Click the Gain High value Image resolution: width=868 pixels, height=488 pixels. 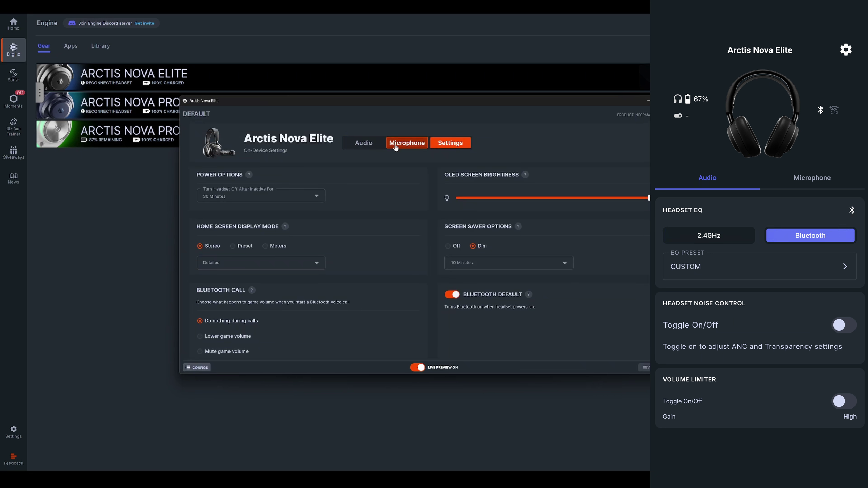[850, 417]
